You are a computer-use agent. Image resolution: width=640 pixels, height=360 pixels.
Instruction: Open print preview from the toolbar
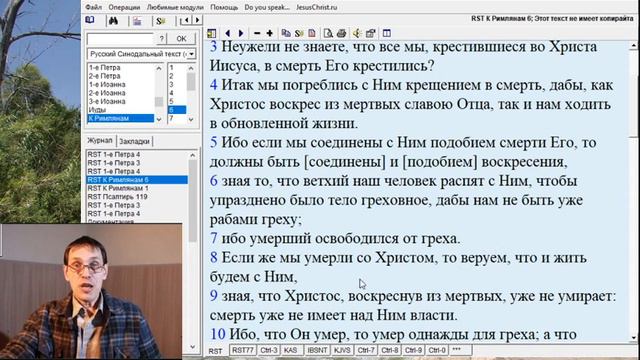(x=328, y=33)
